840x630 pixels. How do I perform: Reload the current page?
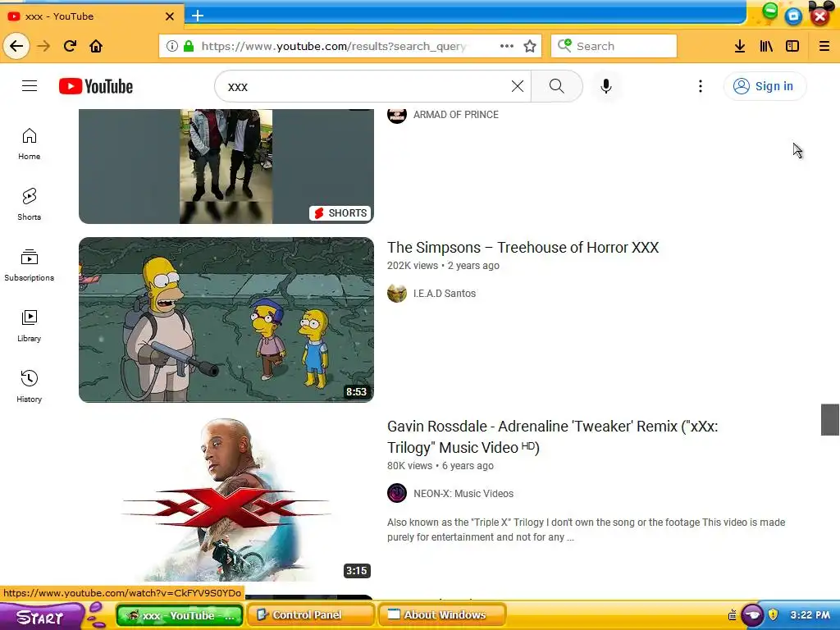70,46
